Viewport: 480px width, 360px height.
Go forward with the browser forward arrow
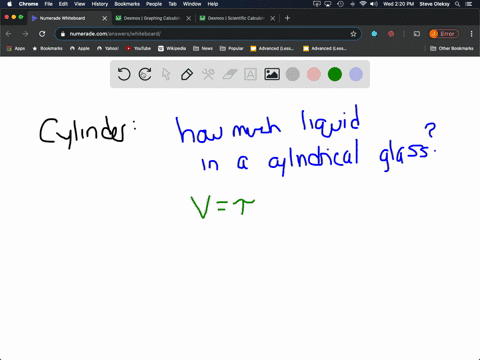(25, 34)
